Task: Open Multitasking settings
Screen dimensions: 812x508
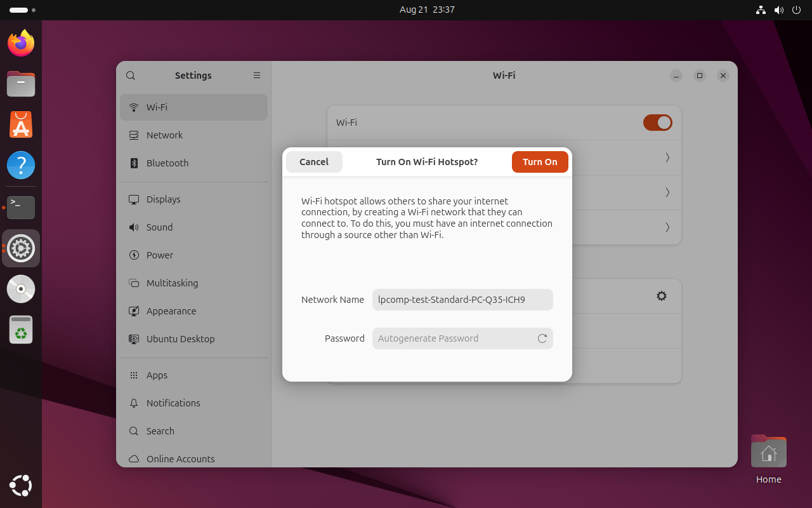Action: (x=193, y=283)
